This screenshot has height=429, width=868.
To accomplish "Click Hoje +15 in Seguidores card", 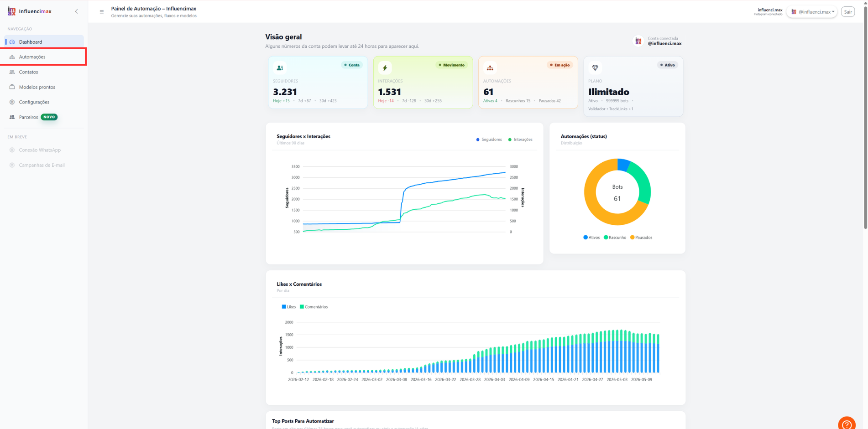I will (x=281, y=101).
